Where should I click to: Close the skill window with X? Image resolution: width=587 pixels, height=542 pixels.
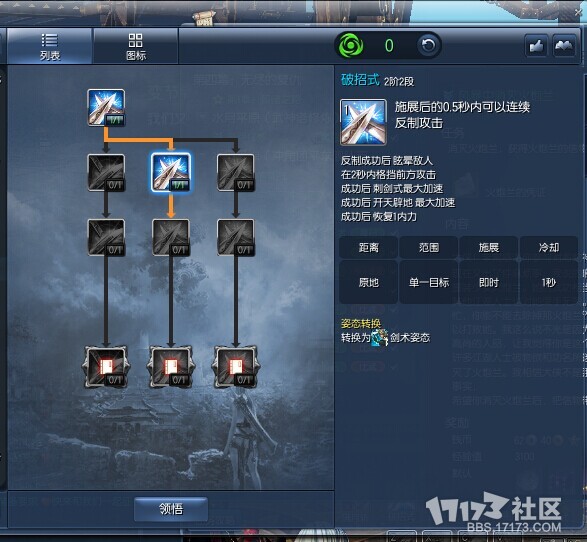coord(578,12)
